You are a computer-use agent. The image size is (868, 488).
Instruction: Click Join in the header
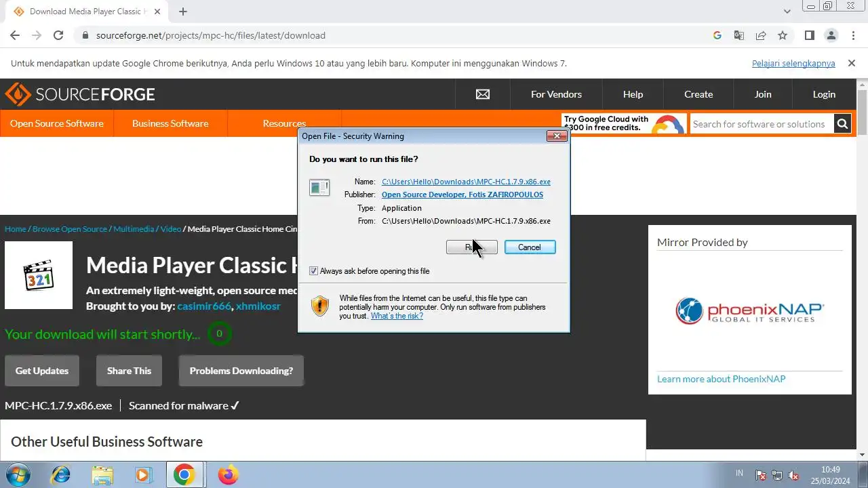point(763,94)
